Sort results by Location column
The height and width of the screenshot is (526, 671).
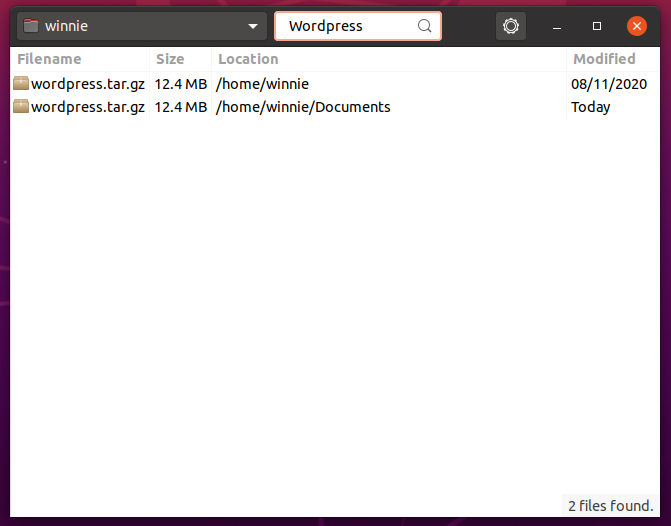pyautogui.click(x=389, y=59)
